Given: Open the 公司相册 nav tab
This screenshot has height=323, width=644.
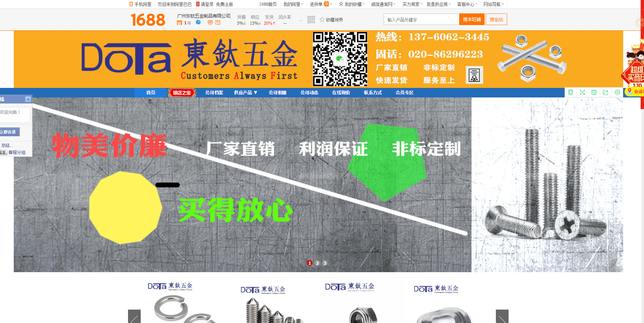Looking at the screenshot, I should (x=278, y=92).
